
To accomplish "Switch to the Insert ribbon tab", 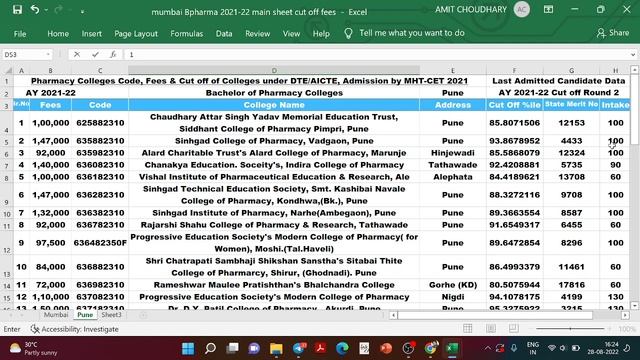I will pos(91,34).
